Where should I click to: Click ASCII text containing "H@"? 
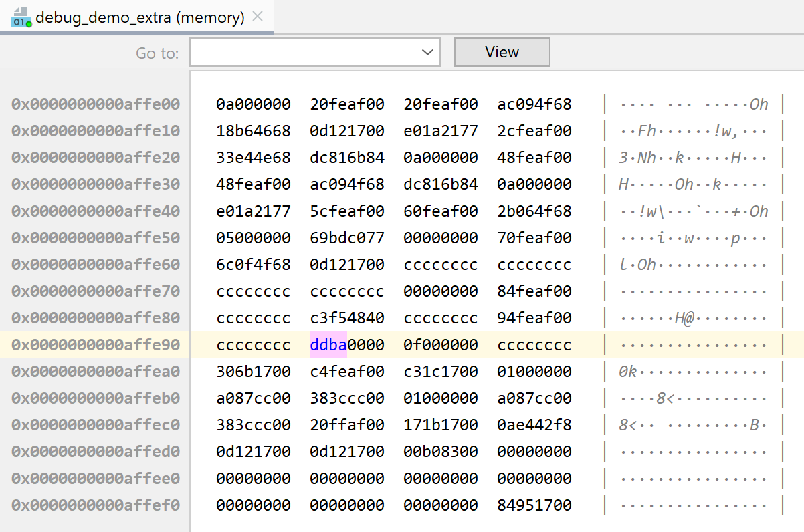tap(694, 318)
